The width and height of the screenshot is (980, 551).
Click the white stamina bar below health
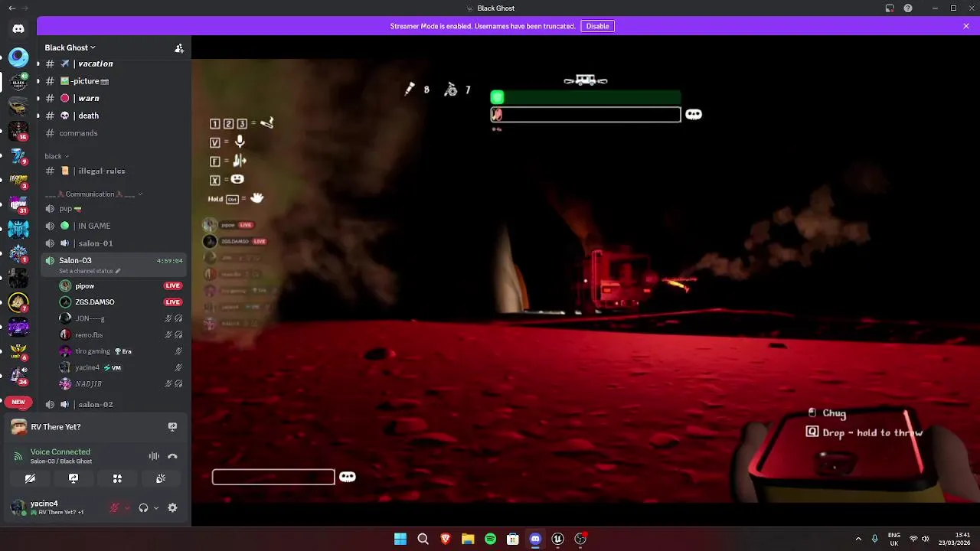click(x=586, y=114)
